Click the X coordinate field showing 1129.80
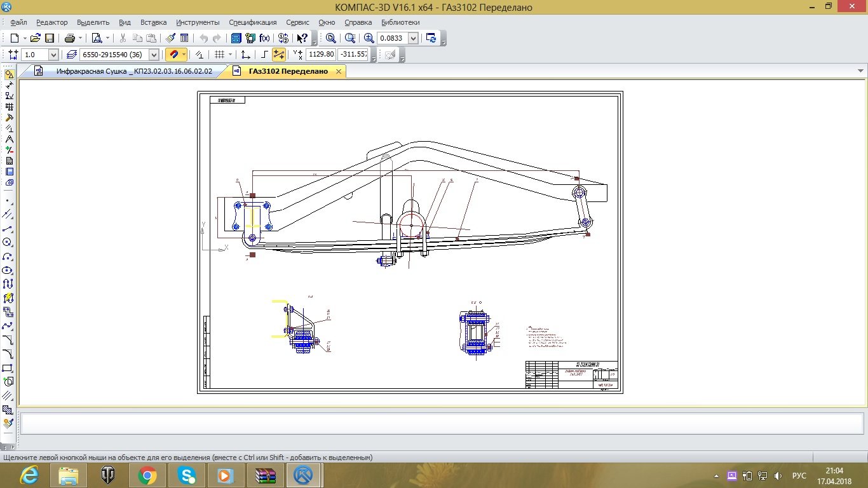The height and width of the screenshot is (488, 868). [321, 55]
